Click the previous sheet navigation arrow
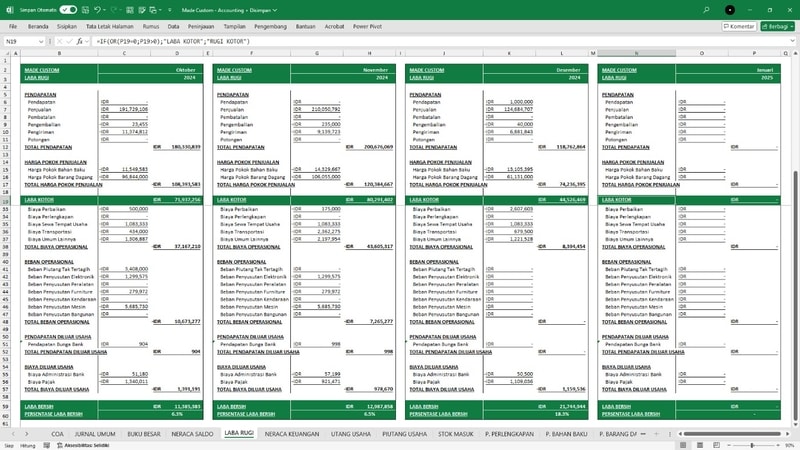 (13, 434)
